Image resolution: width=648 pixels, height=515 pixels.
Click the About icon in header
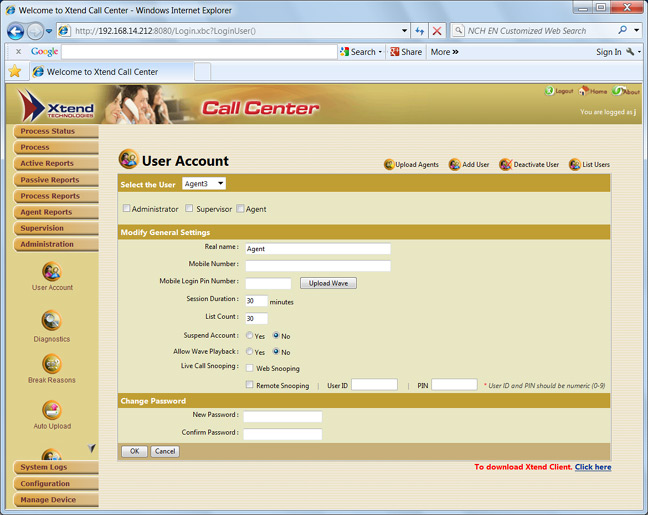point(618,91)
